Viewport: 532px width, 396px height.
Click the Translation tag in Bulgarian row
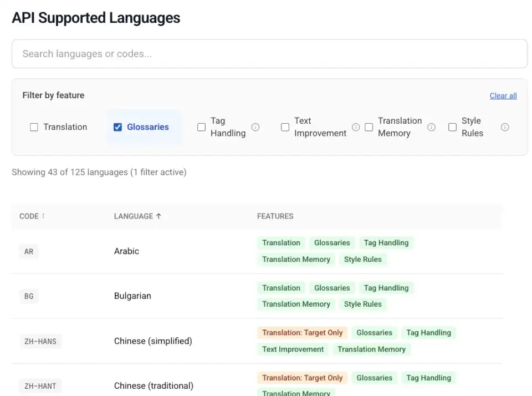tap(282, 288)
